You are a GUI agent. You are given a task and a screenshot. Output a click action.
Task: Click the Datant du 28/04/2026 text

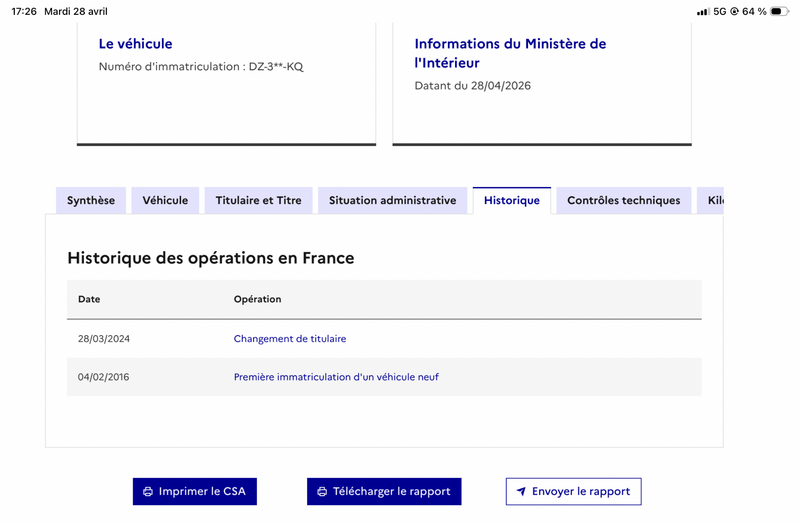472,86
